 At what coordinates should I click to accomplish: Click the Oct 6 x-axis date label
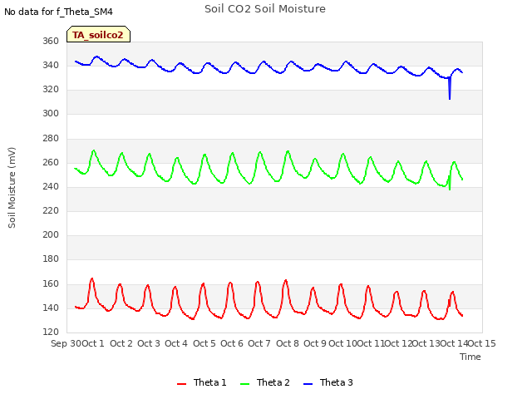pos(232,343)
